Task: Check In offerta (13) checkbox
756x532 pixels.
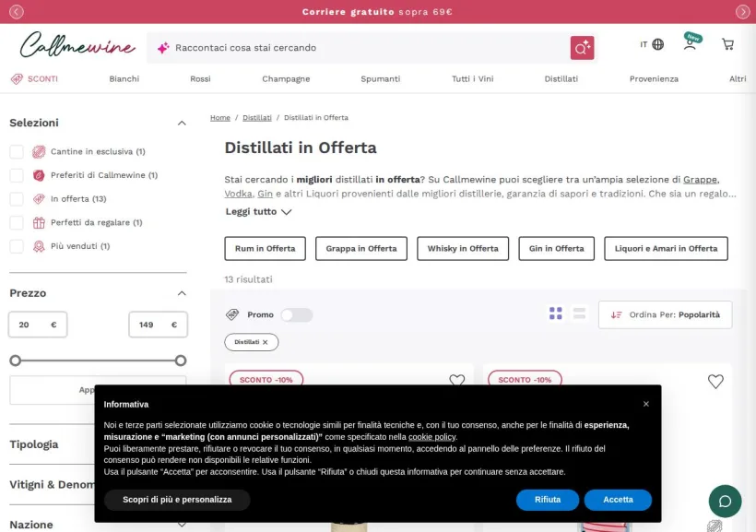Action: tap(17, 199)
